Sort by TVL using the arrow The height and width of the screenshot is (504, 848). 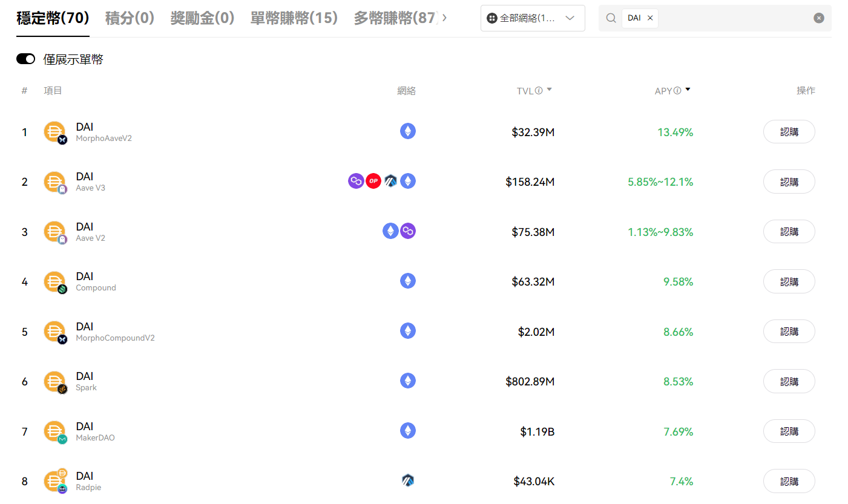coord(549,90)
